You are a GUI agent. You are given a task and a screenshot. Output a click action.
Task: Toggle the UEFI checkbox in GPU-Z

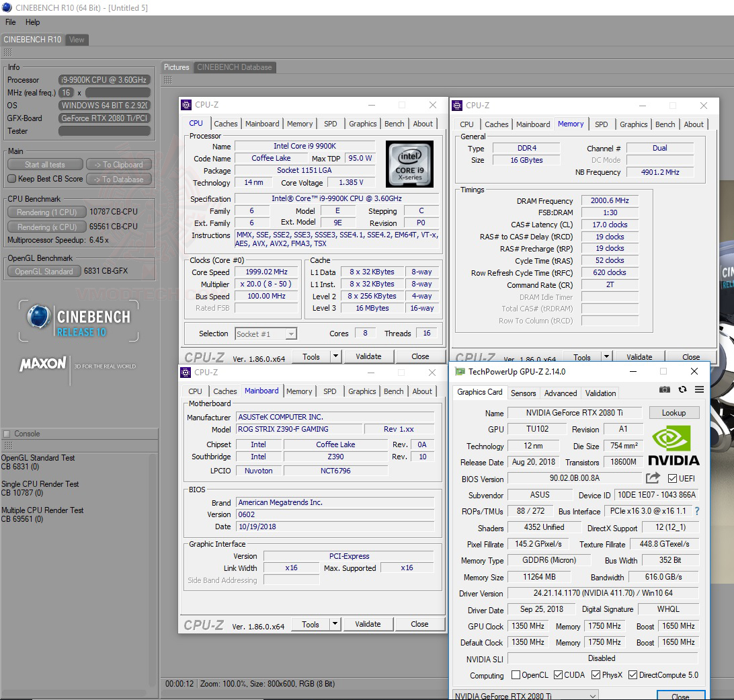(x=672, y=479)
